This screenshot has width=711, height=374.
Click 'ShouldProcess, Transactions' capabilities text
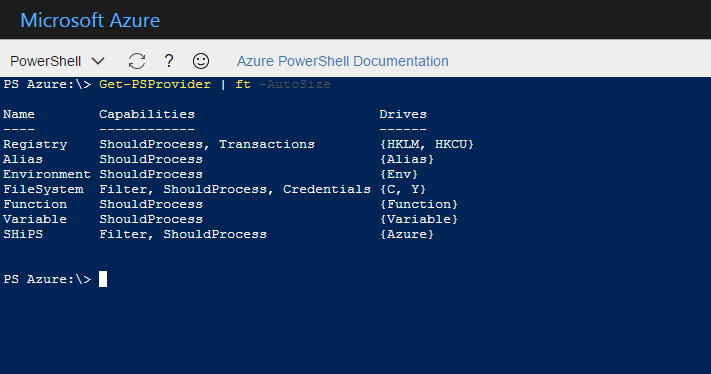coord(207,144)
